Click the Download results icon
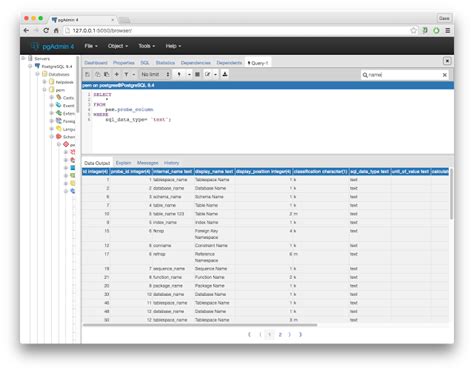The height and width of the screenshot is (372, 474). tap(225, 74)
